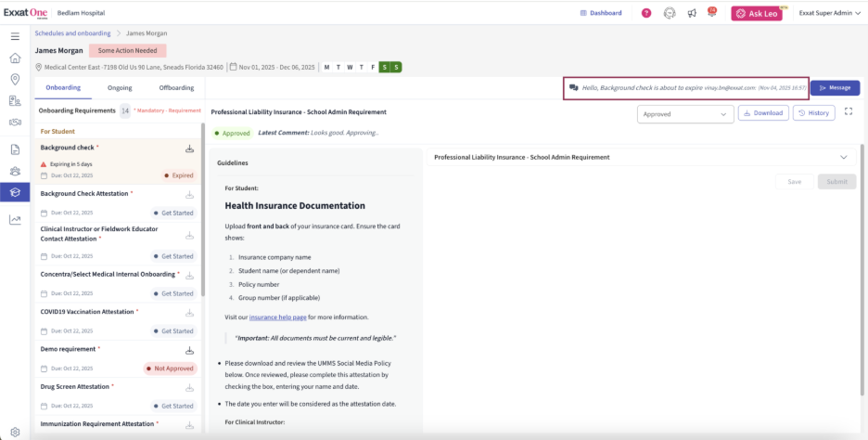Click the Home icon in sidebar
Screen dimensions: 868x440
point(15,58)
